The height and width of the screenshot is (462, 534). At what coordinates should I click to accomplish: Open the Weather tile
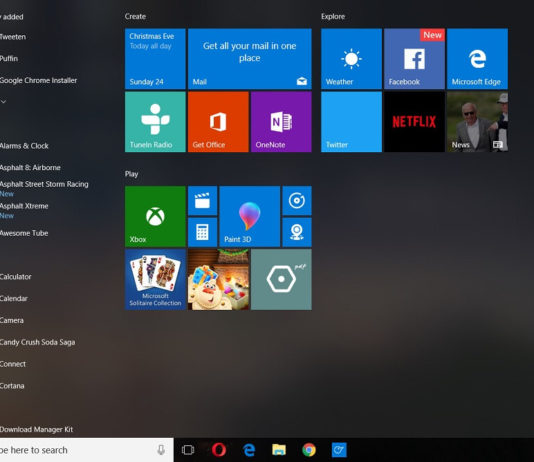351,59
